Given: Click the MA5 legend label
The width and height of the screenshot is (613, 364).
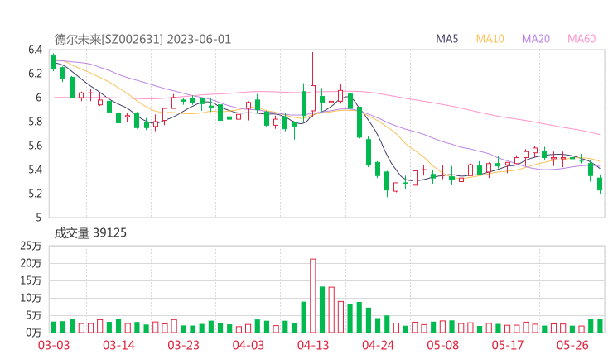Looking at the screenshot, I should [x=446, y=39].
